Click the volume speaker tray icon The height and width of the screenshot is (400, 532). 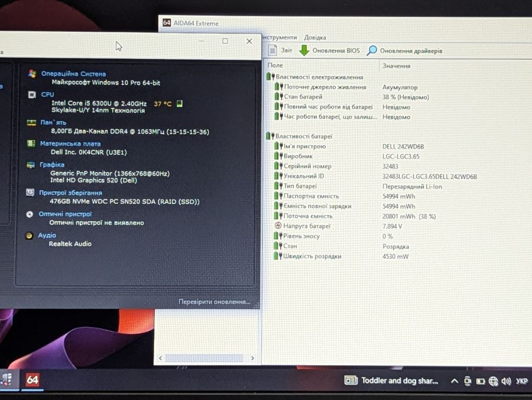tap(506, 381)
